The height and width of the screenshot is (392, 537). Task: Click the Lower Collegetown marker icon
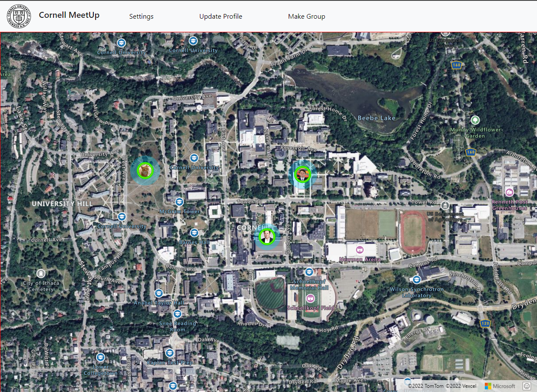[100, 357]
